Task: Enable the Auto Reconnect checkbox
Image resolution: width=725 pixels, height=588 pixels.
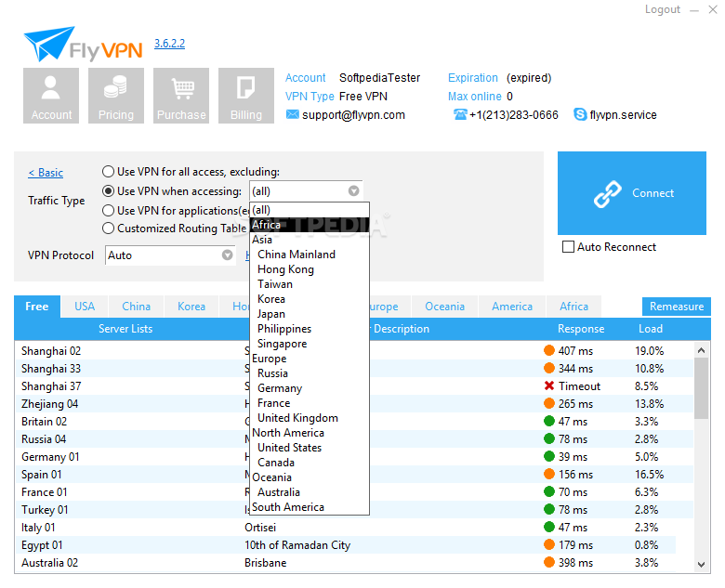Action: point(568,247)
